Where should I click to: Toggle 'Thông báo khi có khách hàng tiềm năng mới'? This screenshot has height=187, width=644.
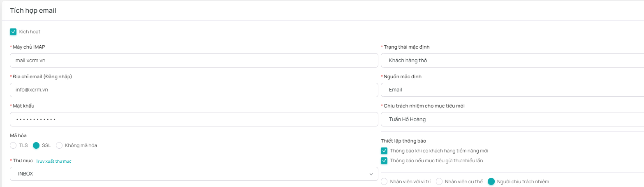385,151
